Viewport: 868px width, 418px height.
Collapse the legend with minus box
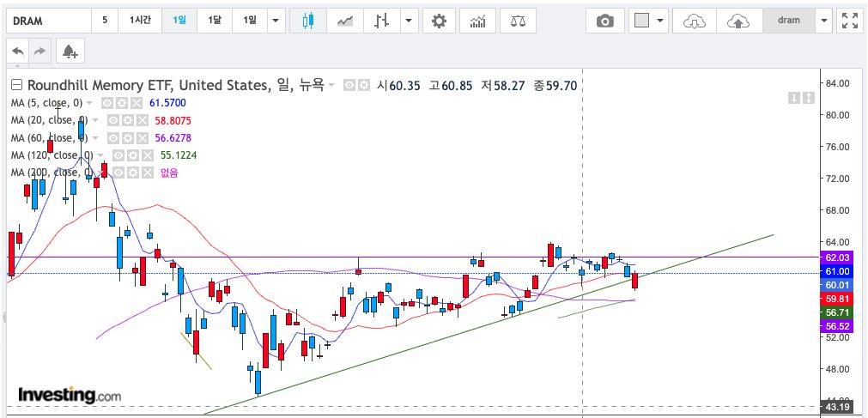tap(16, 85)
